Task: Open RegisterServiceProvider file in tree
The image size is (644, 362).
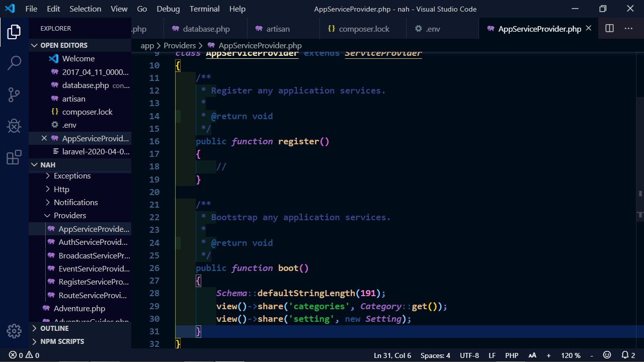Action: click(80, 282)
